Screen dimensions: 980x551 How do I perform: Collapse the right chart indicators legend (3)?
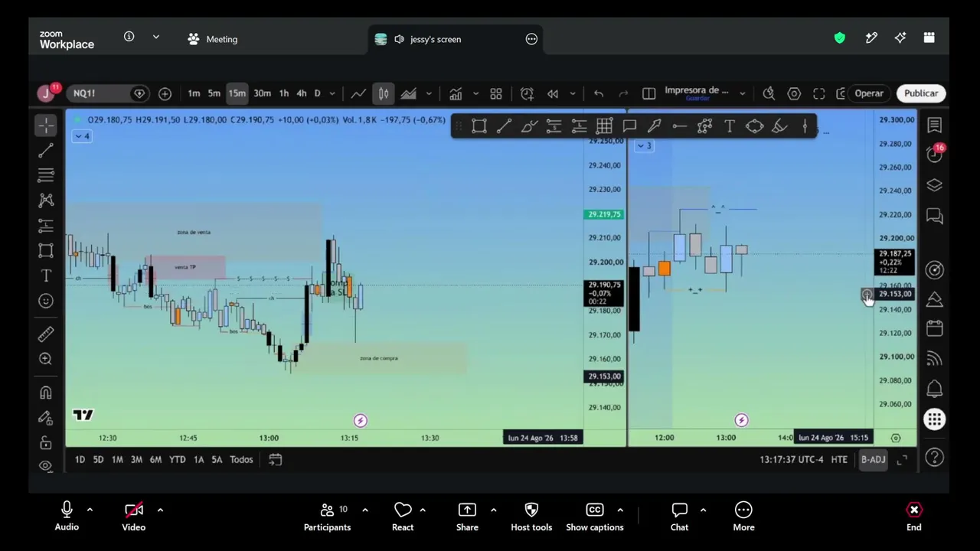pos(645,145)
